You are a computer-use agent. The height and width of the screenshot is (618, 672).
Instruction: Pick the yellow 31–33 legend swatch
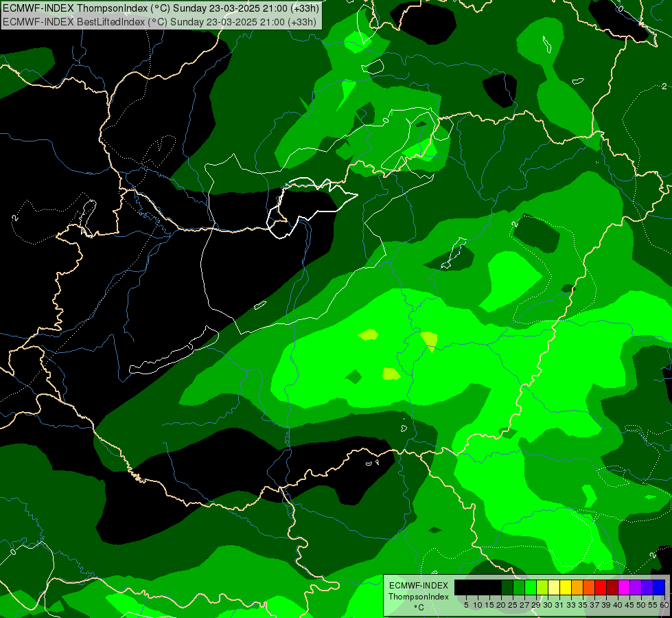tap(566, 587)
